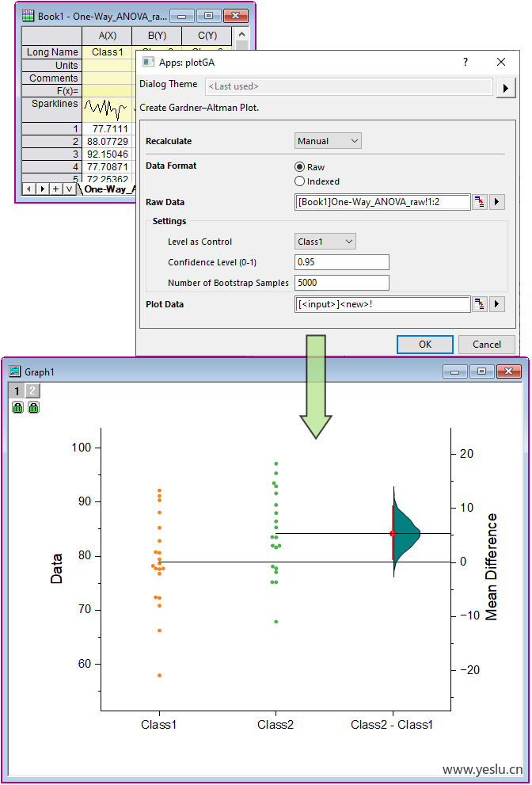Select Indexed data format option
Image resolution: width=532 pixels, height=785 pixels.
(300, 181)
